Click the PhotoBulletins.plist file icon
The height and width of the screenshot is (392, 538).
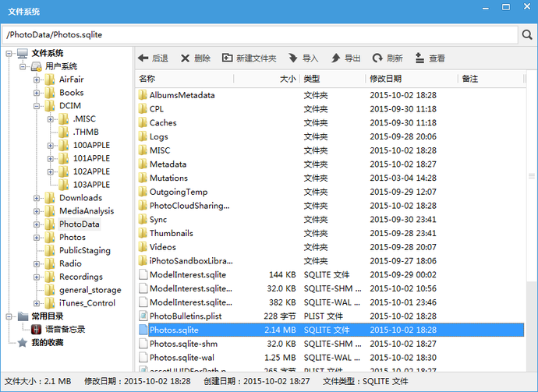click(143, 316)
